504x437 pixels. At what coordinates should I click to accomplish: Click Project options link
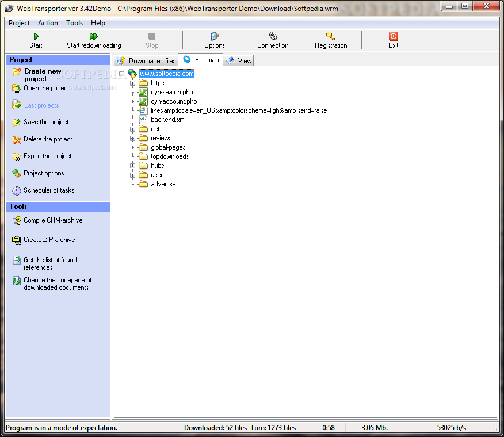(x=44, y=173)
